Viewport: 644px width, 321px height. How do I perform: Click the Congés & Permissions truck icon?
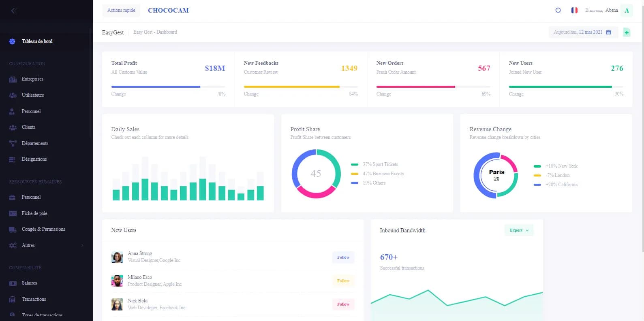[13, 230]
